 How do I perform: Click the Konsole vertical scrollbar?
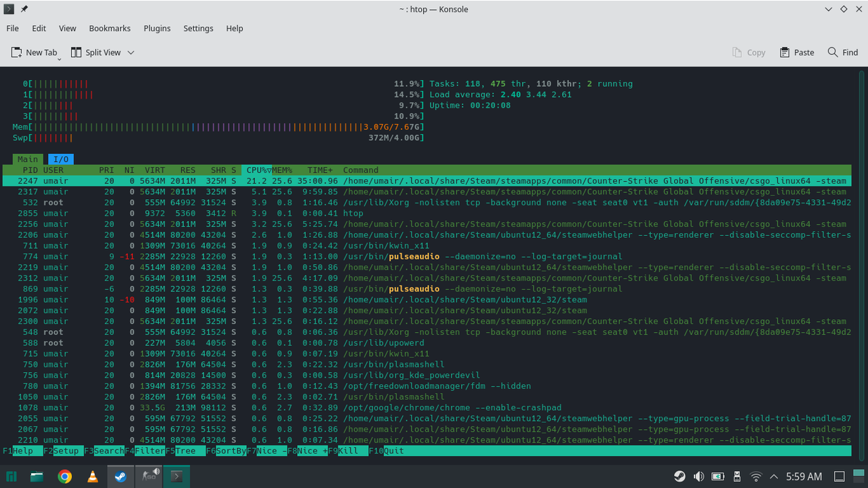coord(862,264)
